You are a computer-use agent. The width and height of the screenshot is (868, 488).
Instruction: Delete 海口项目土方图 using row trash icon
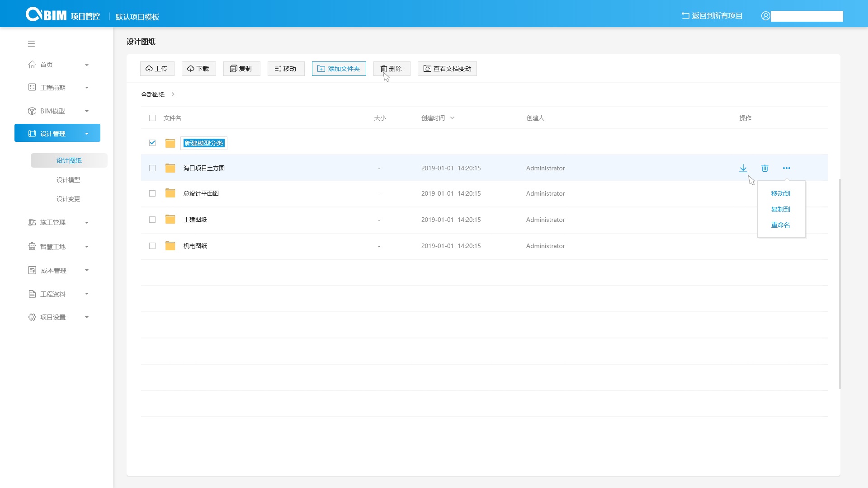pos(764,168)
